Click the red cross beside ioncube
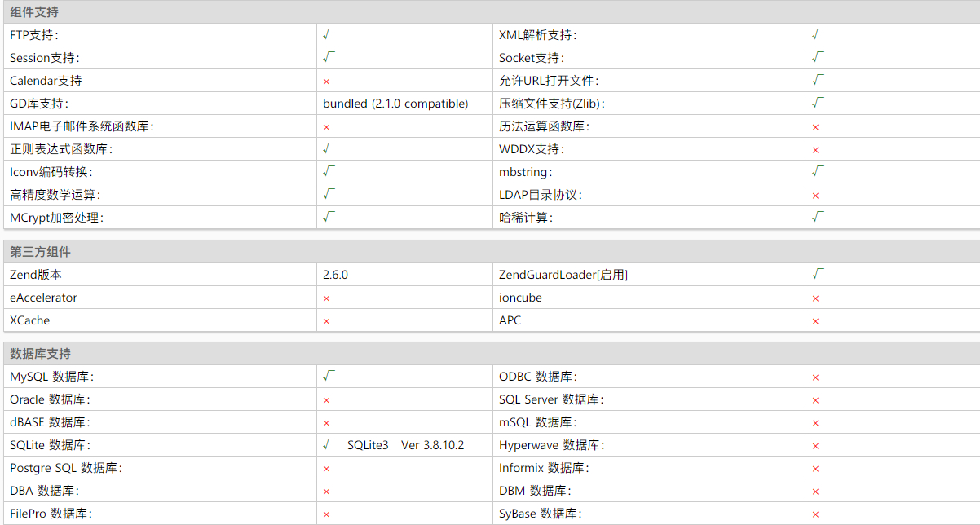Viewport: 980px width, 525px height. 815,298
